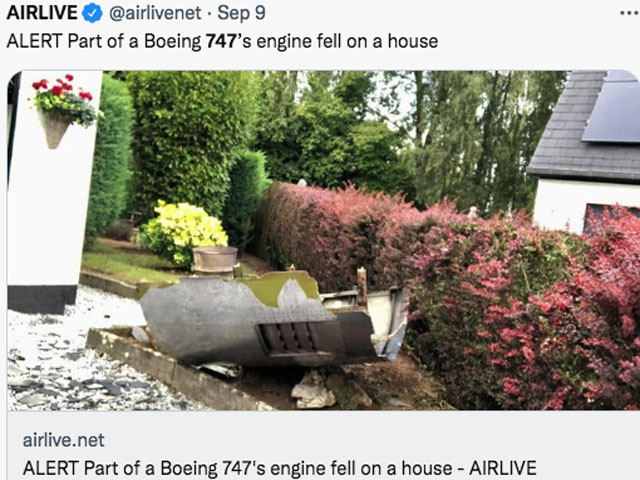Open the tweet's more options ellipsis menu
The image size is (640, 480).
629,13
